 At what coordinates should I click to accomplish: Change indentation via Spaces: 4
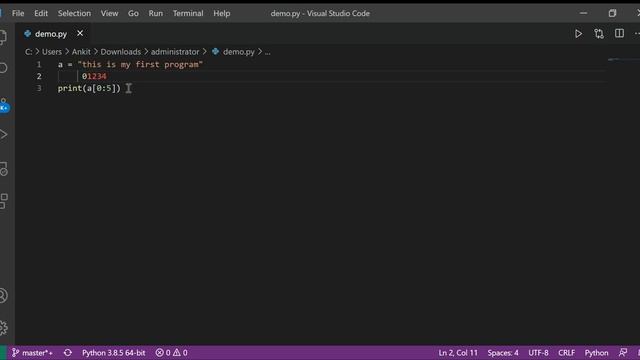pyautogui.click(x=503, y=353)
